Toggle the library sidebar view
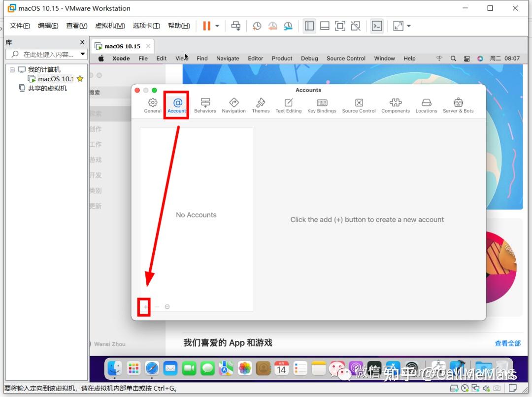The width and height of the screenshot is (532, 397). click(309, 26)
